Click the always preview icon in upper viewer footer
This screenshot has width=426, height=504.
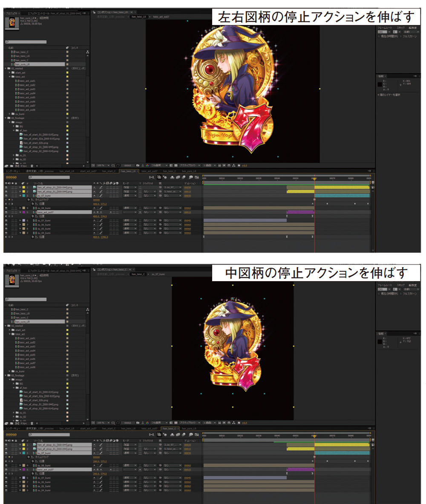[x=93, y=166]
